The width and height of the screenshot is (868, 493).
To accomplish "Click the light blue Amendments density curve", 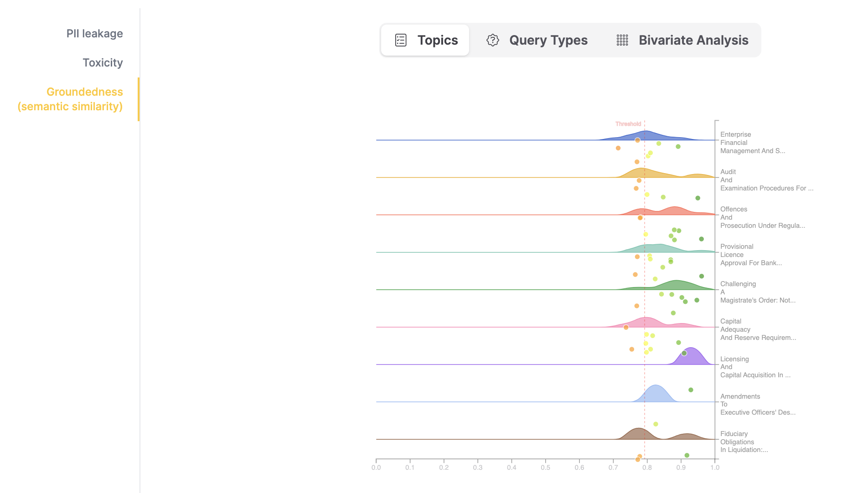I will coord(656,394).
